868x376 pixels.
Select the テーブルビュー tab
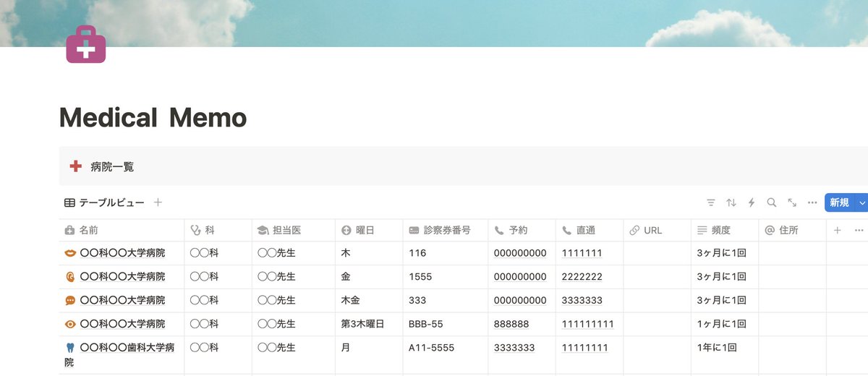[x=104, y=202]
